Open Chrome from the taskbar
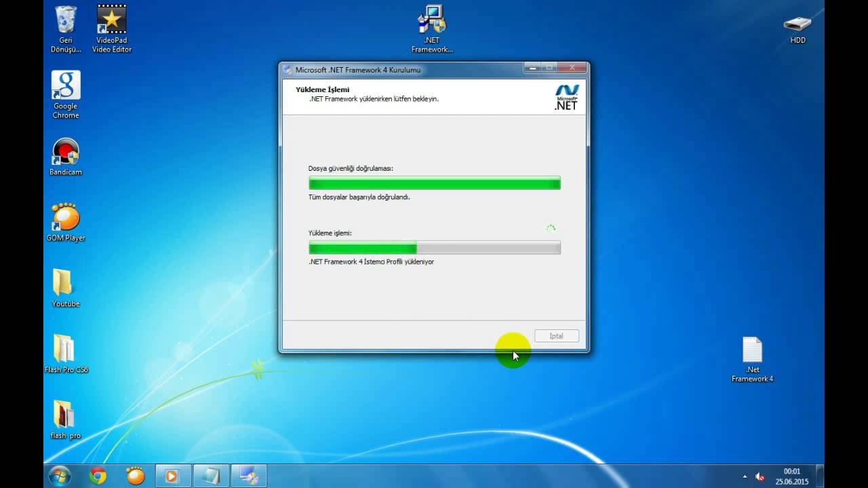Screen dimensions: 868x488 [98, 476]
